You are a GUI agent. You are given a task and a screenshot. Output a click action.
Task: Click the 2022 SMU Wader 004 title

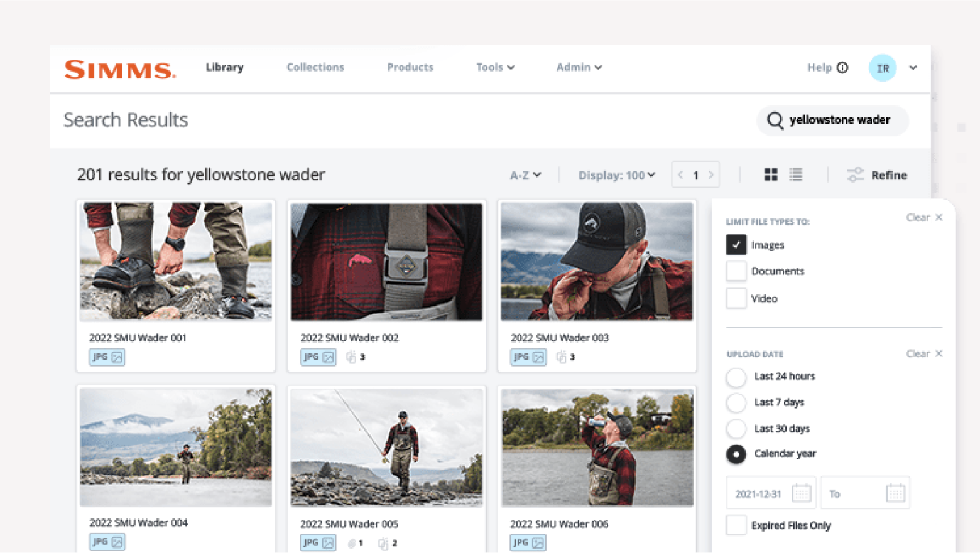tap(138, 522)
